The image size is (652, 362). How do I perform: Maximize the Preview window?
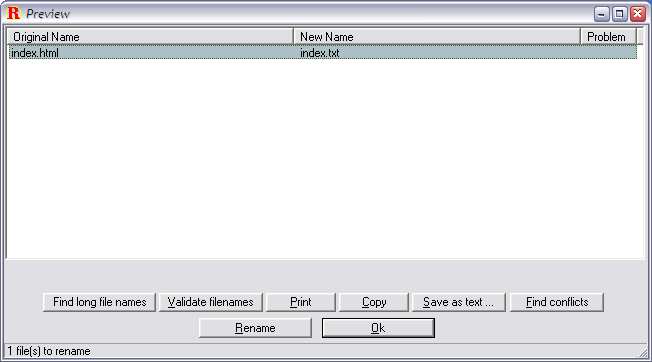[x=619, y=14]
